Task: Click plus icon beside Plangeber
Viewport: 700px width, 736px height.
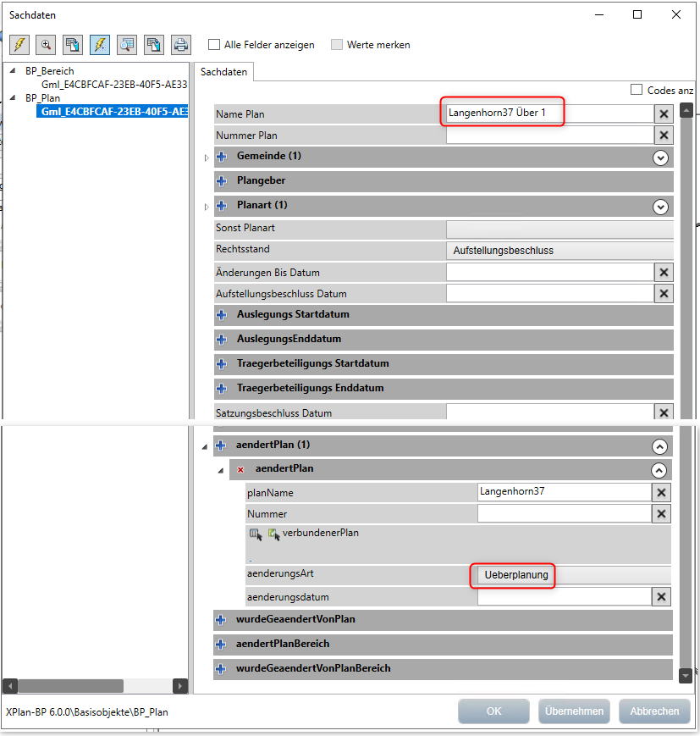Action: point(222,181)
